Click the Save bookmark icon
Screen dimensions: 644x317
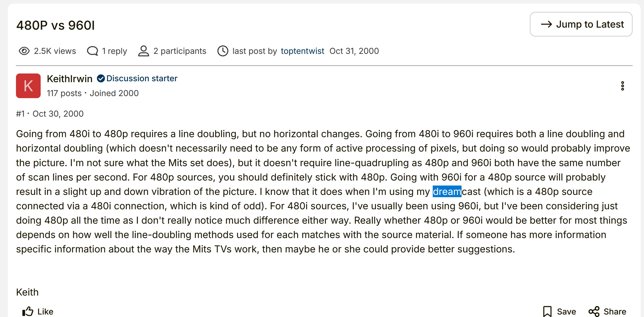547,311
